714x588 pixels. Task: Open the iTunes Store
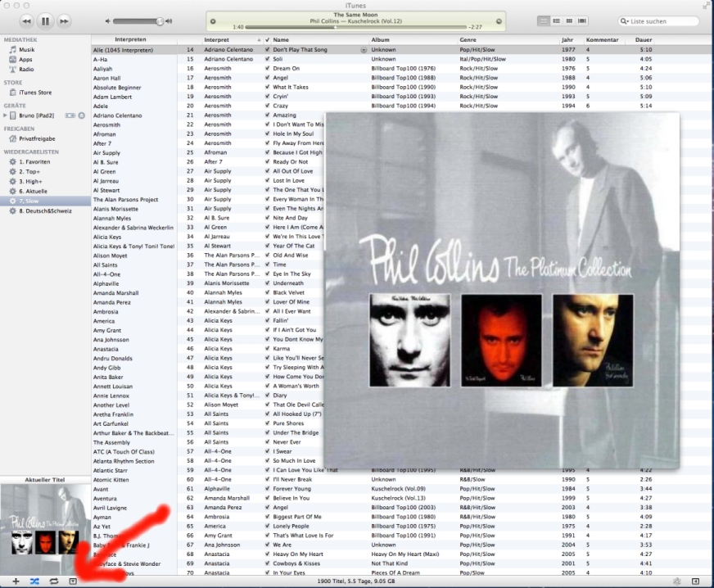tap(34, 93)
